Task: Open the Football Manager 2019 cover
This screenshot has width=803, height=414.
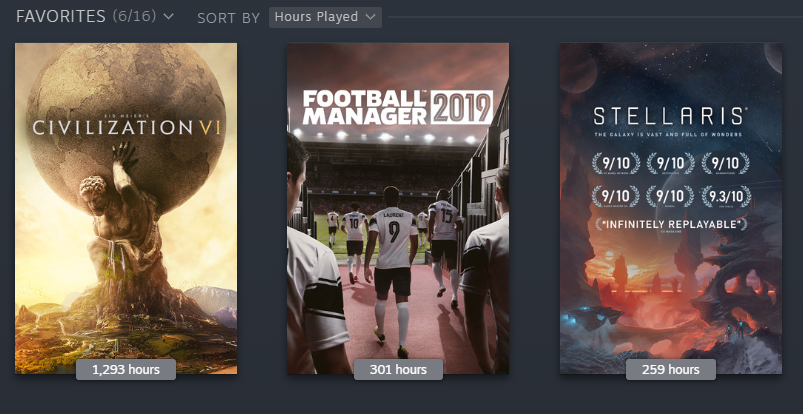Action: pos(398,208)
